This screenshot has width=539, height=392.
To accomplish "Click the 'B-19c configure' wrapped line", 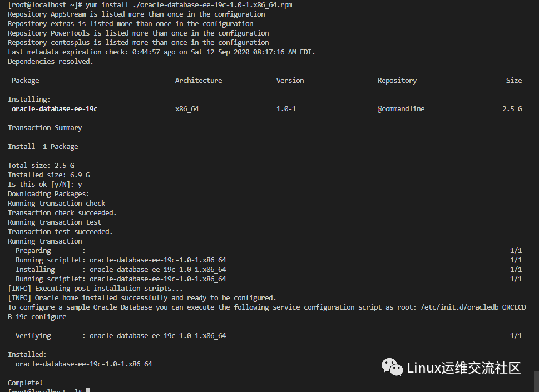I will coord(37,317).
